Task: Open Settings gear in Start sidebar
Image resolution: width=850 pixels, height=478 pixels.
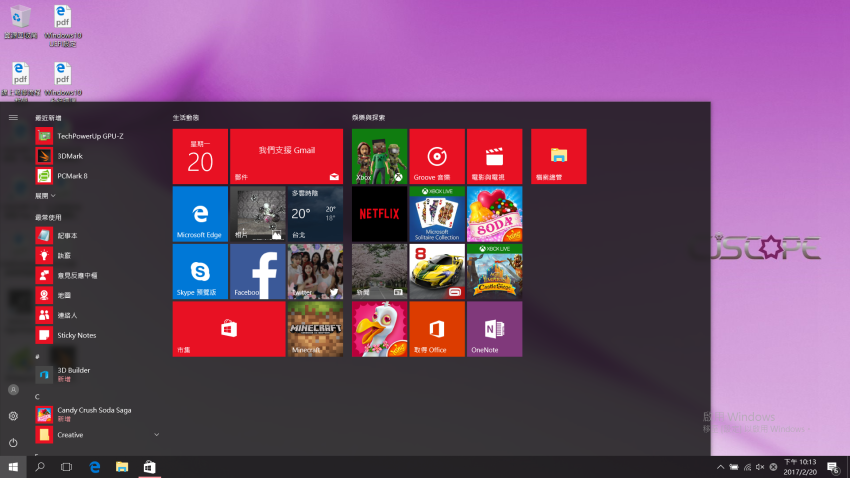Action: 14,416
